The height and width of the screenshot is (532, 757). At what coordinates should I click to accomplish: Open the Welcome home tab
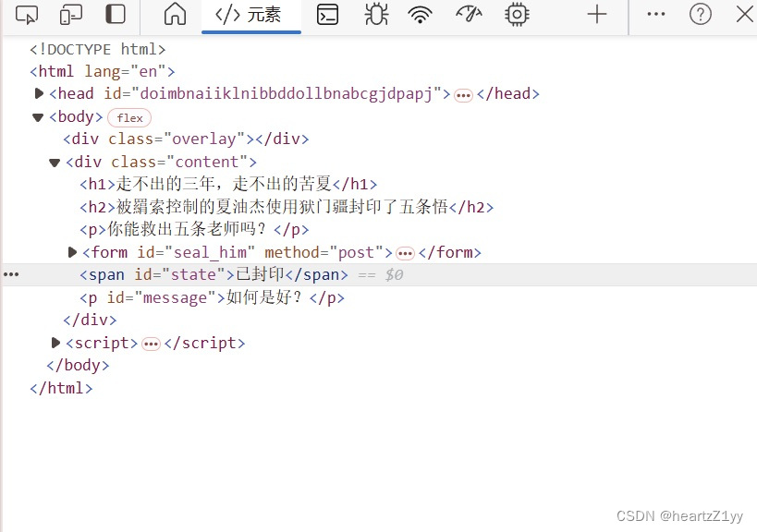(175, 14)
